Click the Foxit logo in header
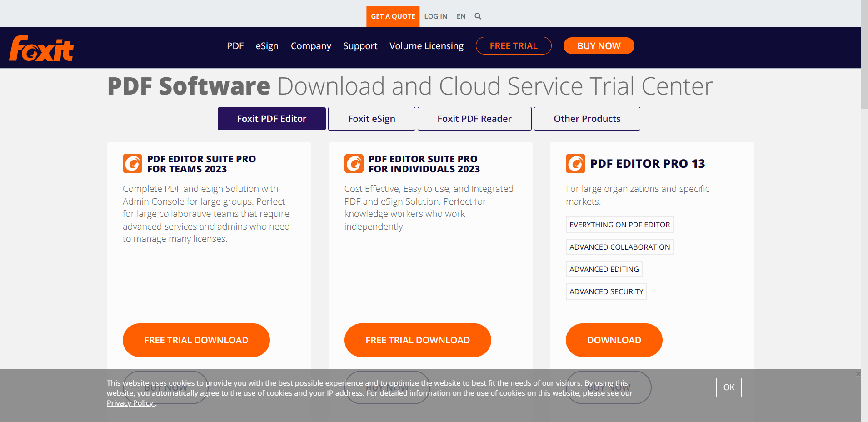This screenshot has height=422, width=868. click(x=41, y=48)
